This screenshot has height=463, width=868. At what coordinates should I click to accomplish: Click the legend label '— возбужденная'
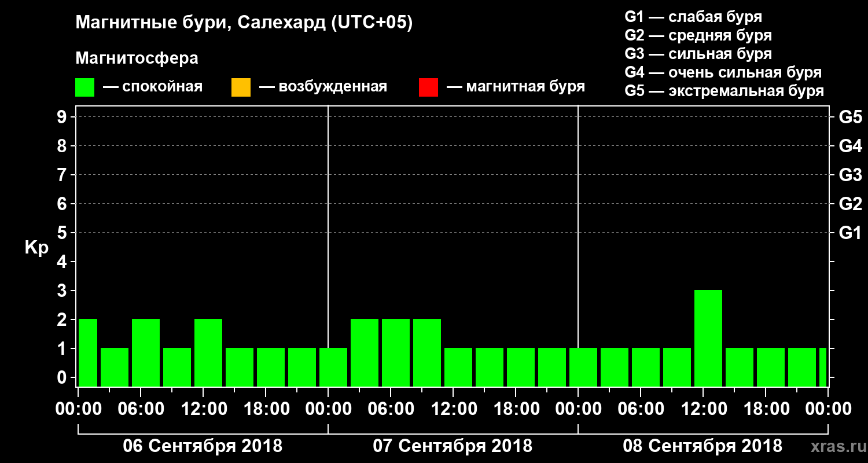point(323,87)
